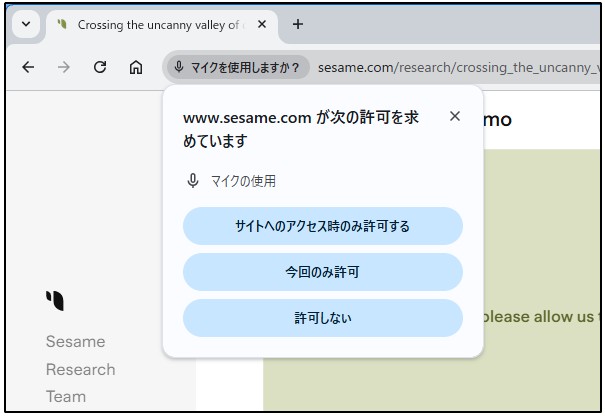Choose サイトへのアクセス時のみ許可する
The image size is (605, 416).
(x=322, y=226)
